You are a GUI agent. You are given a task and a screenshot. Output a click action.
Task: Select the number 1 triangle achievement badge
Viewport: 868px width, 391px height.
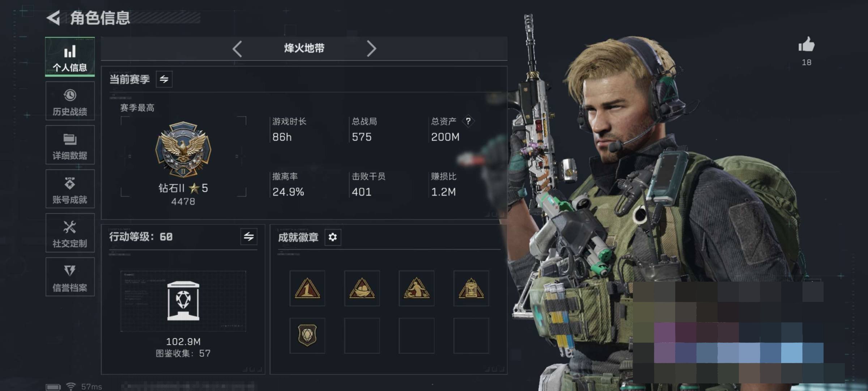point(307,288)
